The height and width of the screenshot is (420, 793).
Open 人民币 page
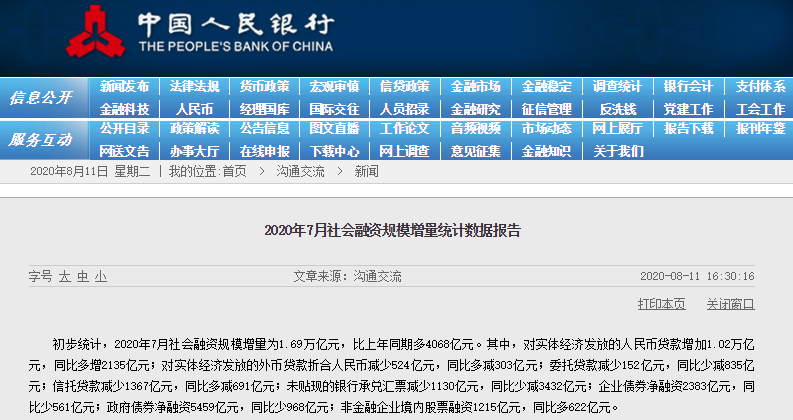point(195,109)
